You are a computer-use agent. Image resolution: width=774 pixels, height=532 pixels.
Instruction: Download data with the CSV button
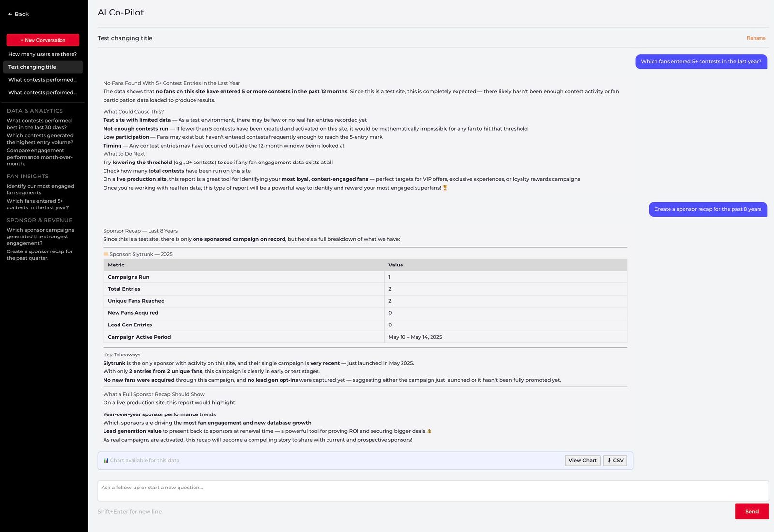pyautogui.click(x=615, y=461)
